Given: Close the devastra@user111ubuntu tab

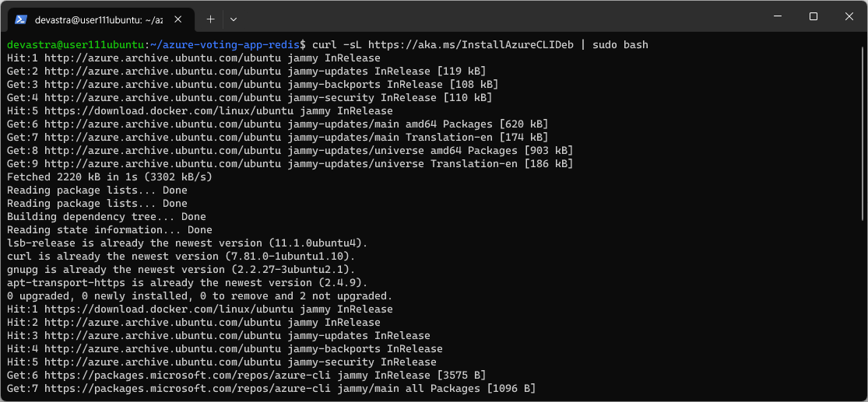Looking at the screenshot, I should [177, 19].
